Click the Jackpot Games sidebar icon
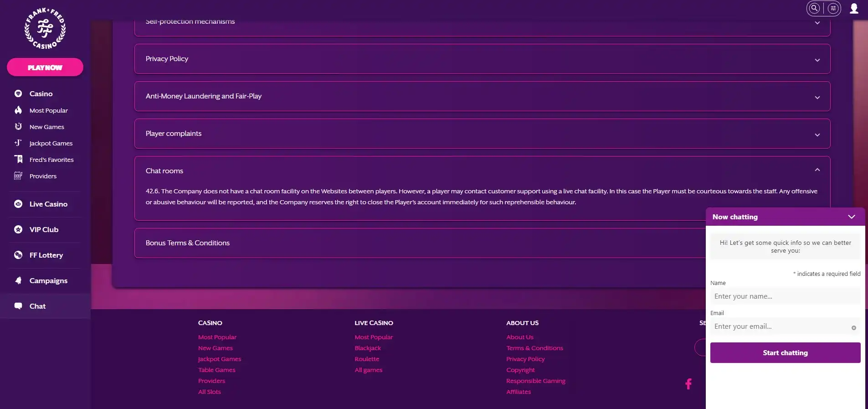 point(18,143)
